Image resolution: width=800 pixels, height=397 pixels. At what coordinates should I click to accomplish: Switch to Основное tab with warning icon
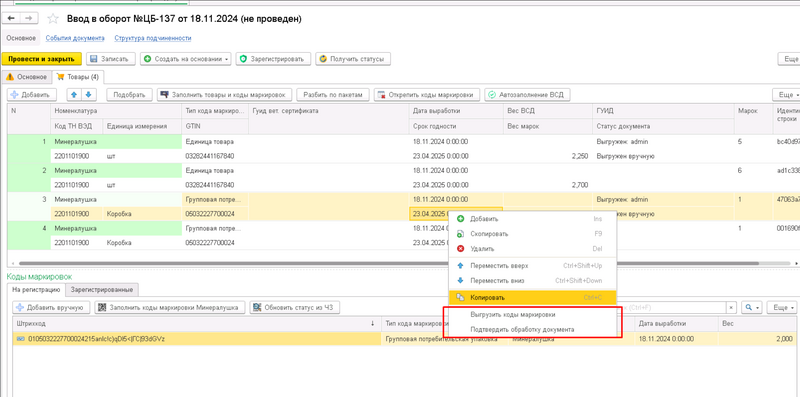pos(27,77)
